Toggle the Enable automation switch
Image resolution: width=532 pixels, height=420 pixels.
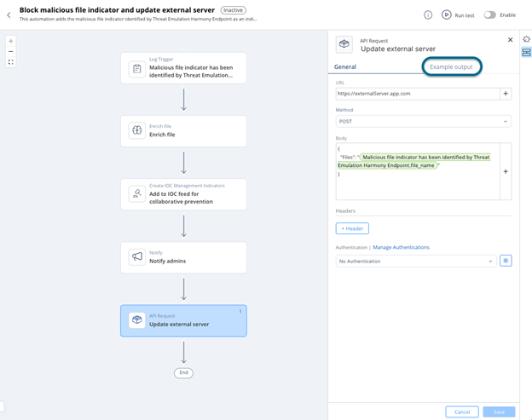490,14
